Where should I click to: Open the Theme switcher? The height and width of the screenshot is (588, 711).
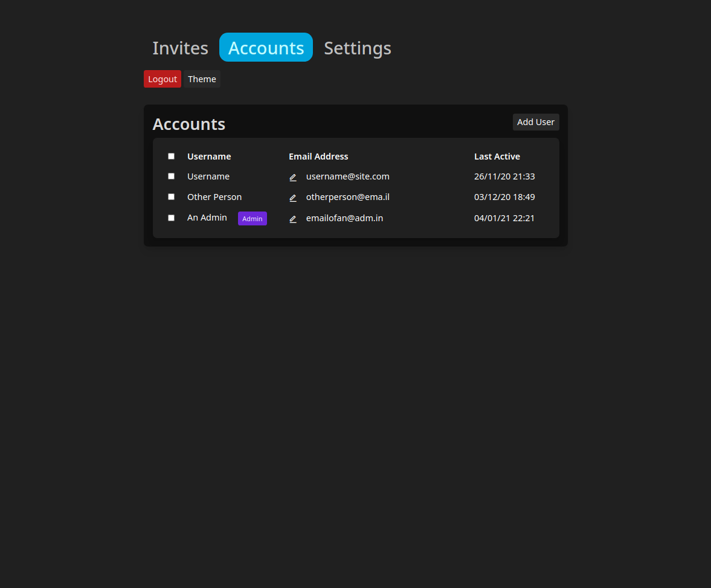pyautogui.click(x=202, y=79)
